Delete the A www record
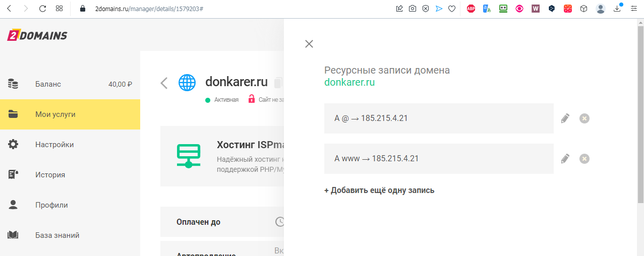The image size is (644, 256). click(584, 159)
